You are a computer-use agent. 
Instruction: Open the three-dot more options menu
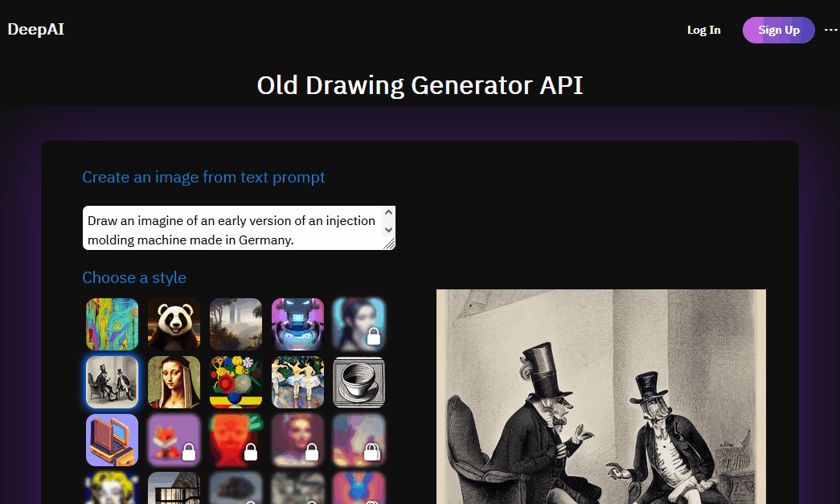point(830,30)
